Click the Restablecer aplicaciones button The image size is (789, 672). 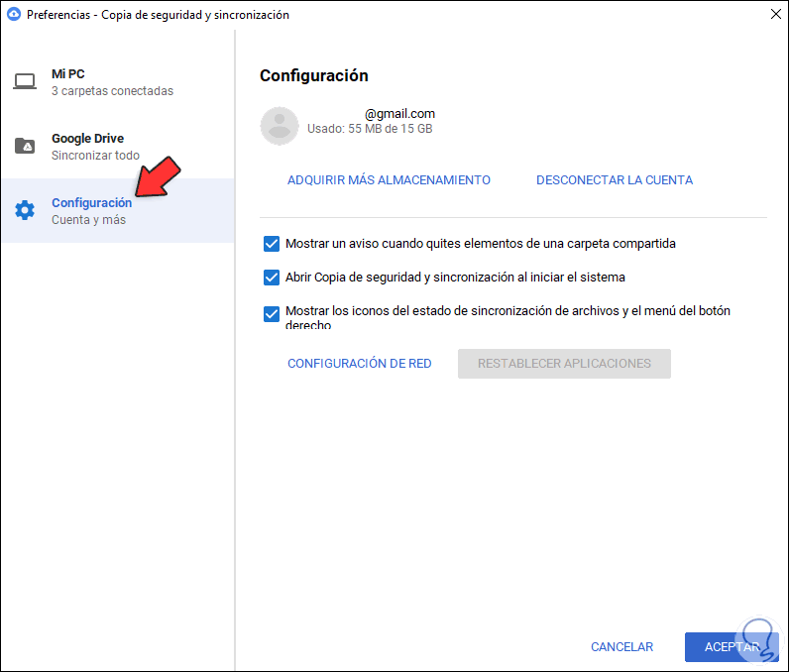[x=564, y=364]
